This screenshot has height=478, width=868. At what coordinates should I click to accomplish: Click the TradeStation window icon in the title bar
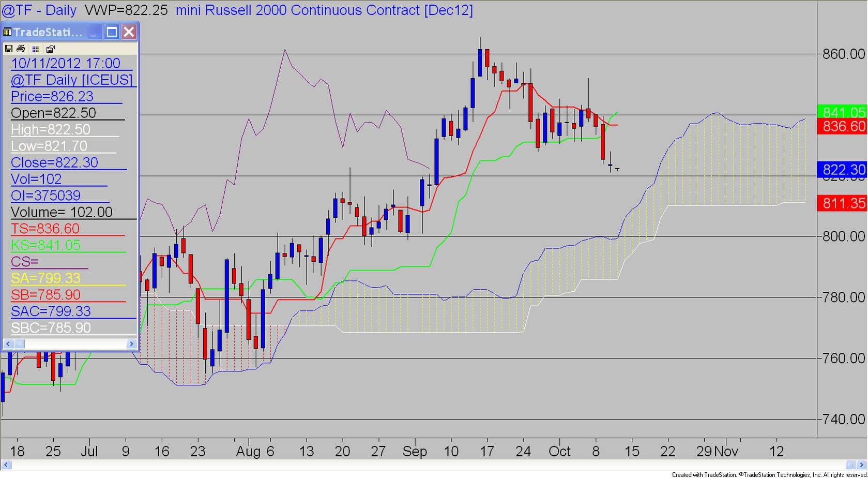coord(7,32)
